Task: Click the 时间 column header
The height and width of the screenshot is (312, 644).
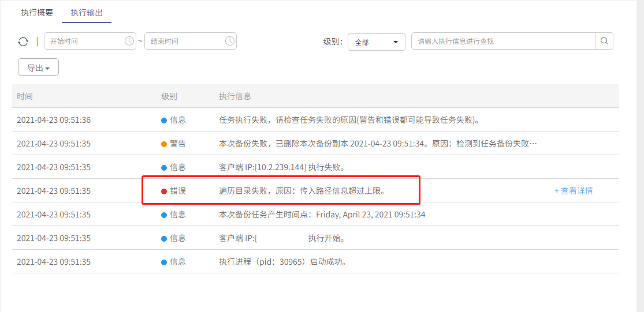Action: coord(25,96)
